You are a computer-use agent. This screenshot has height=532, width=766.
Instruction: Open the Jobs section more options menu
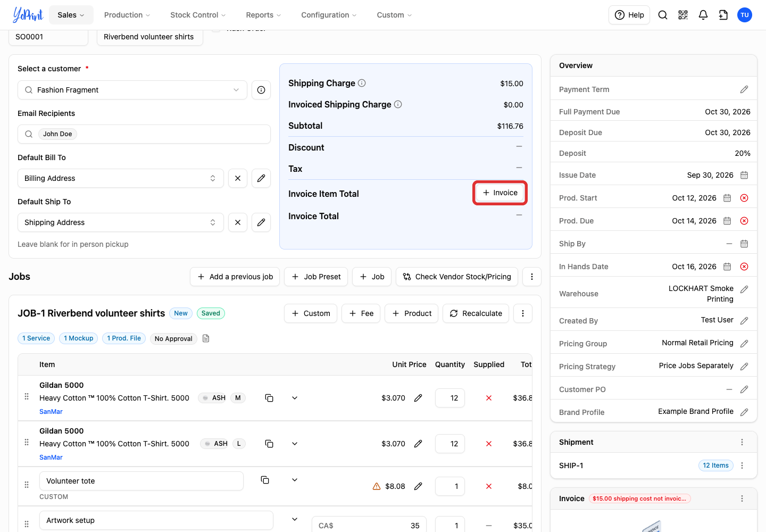532,277
